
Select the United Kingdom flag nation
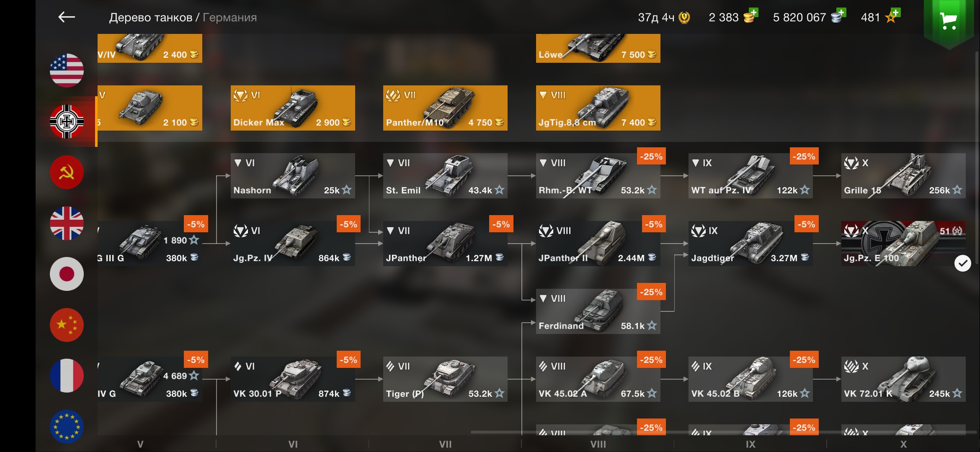point(67,223)
